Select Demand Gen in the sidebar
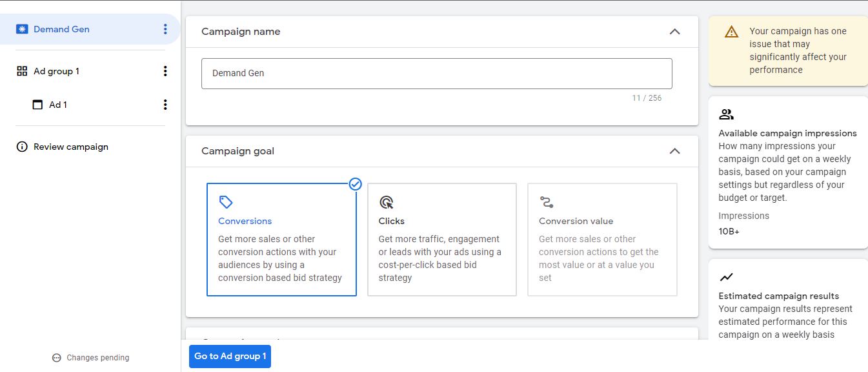868x372 pixels. point(61,29)
